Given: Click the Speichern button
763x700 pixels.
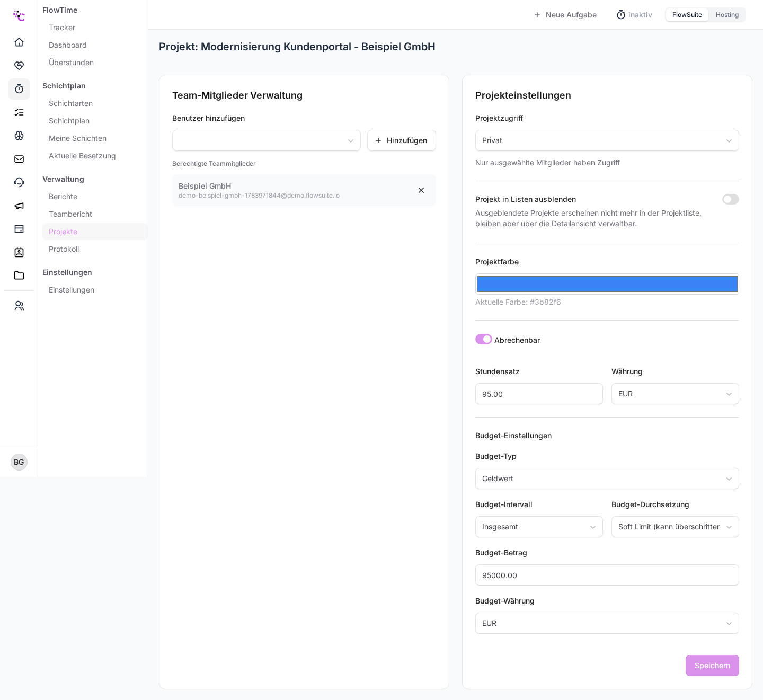Looking at the screenshot, I should click(x=712, y=666).
